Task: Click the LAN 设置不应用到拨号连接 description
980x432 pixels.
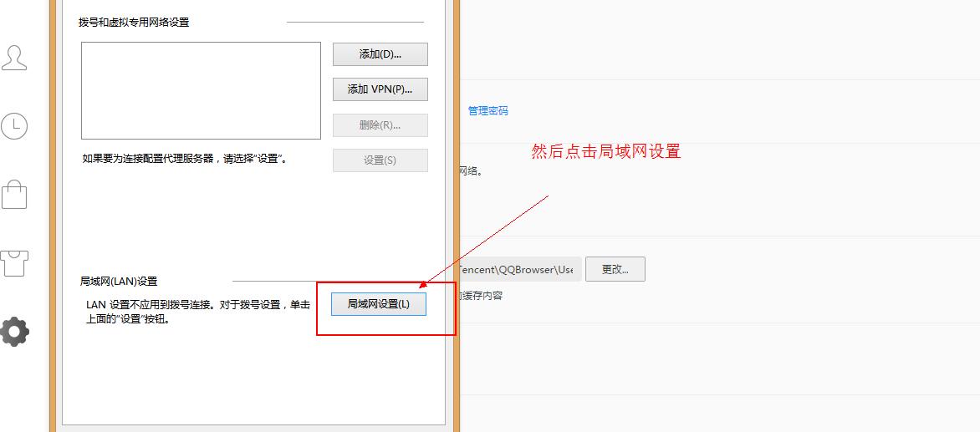Action: click(198, 312)
